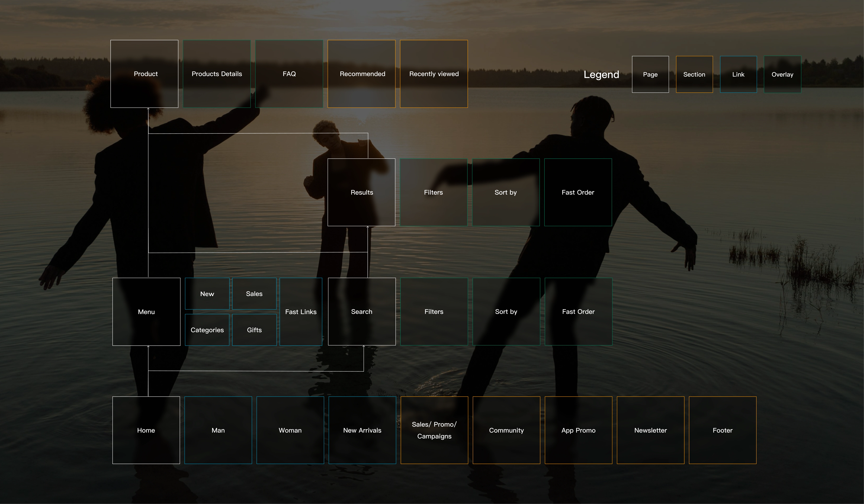The width and height of the screenshot is (864, 504).
Task: Click Fast Order box beside Results row
Action: tap(578, 192)
